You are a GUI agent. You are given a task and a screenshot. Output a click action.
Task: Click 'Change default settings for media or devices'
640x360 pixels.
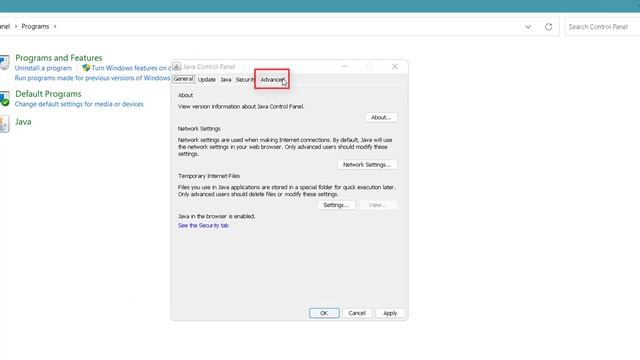[79, 104]
